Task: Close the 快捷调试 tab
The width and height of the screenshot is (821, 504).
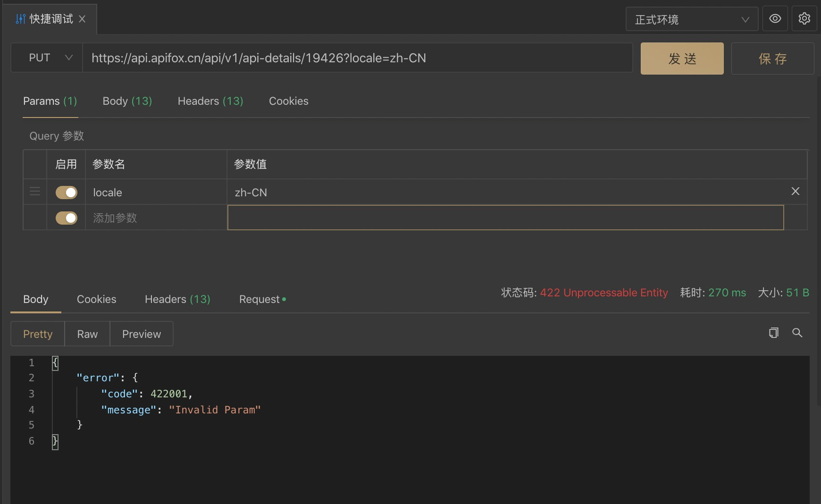Action: tap(82, 19)
